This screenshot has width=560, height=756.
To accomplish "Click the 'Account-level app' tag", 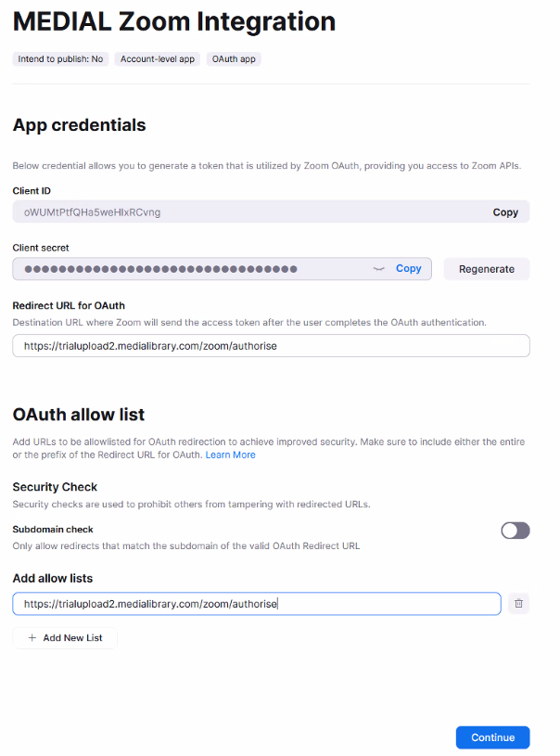I will (157, 58).
